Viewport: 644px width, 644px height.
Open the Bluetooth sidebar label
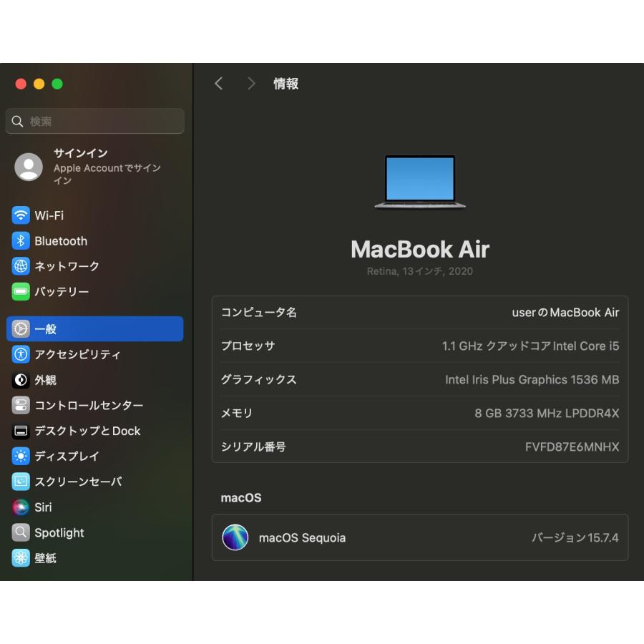pos(61,240)
